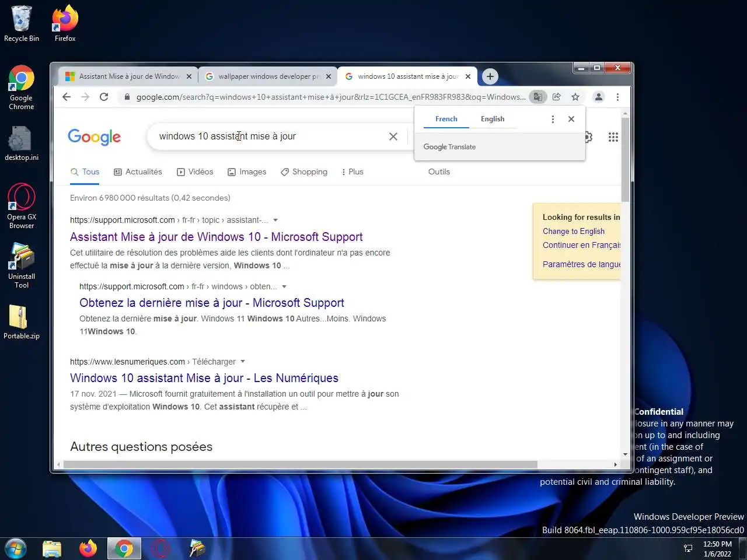Select the desktop.ini file icon
Viewport: 747px width, 560px height.
22,144
